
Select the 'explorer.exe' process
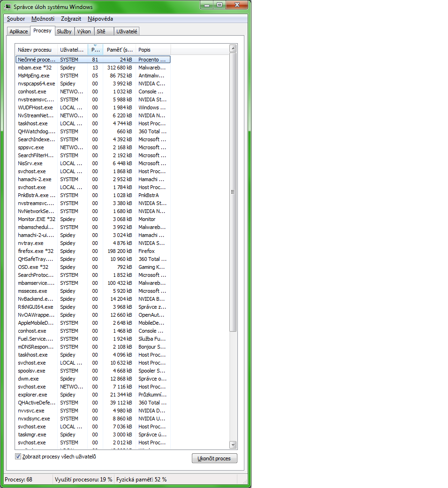pos(93,395)
